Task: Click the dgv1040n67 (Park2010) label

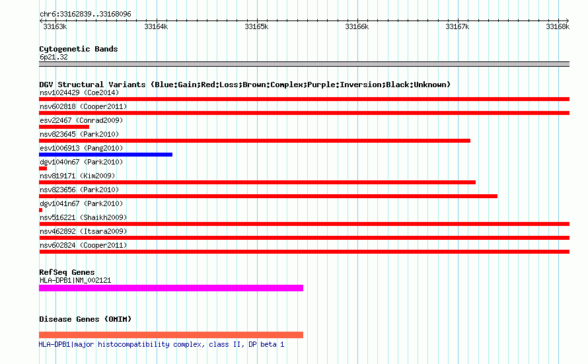Action: (81, 162)
